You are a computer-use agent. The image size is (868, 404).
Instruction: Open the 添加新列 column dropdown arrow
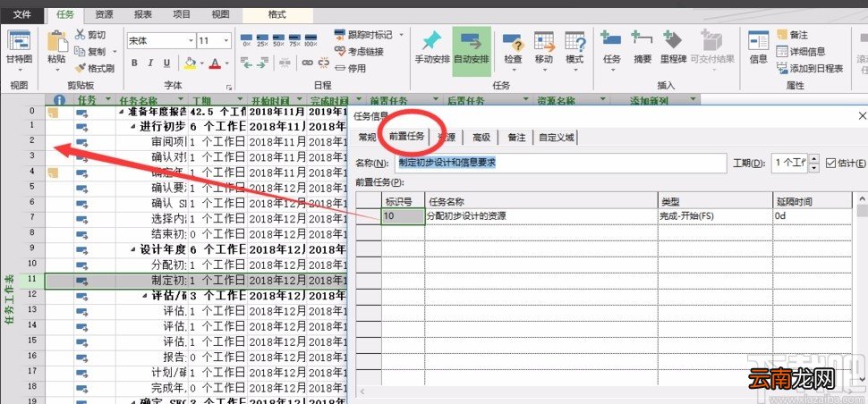tap(694, 100)
